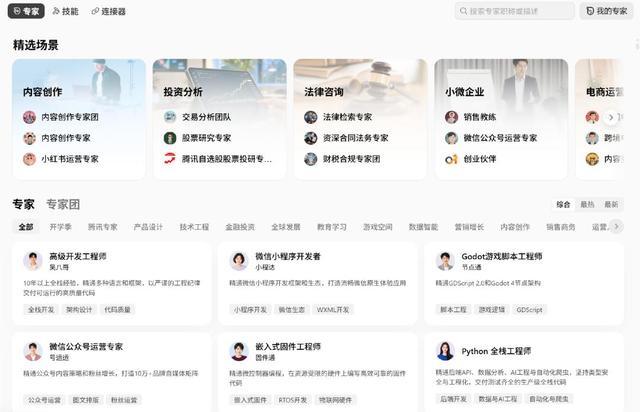
Task: Expand more category tabs with chevron
Action: [x=616, y=226]
